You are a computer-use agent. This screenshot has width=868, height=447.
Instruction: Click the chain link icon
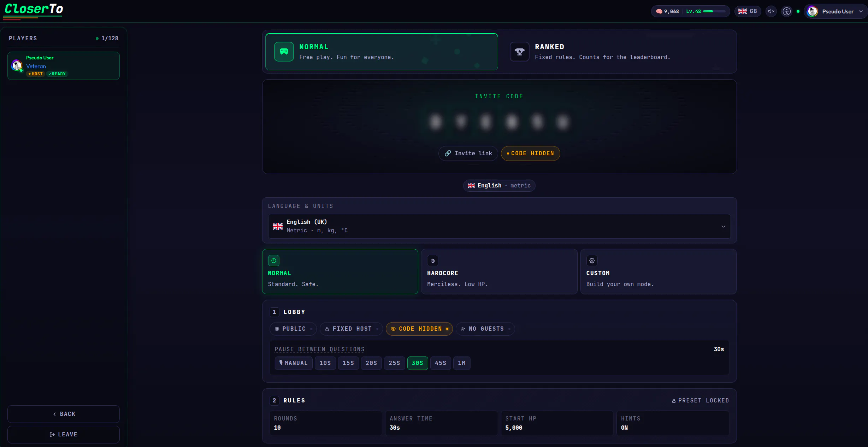coord(448,153)
